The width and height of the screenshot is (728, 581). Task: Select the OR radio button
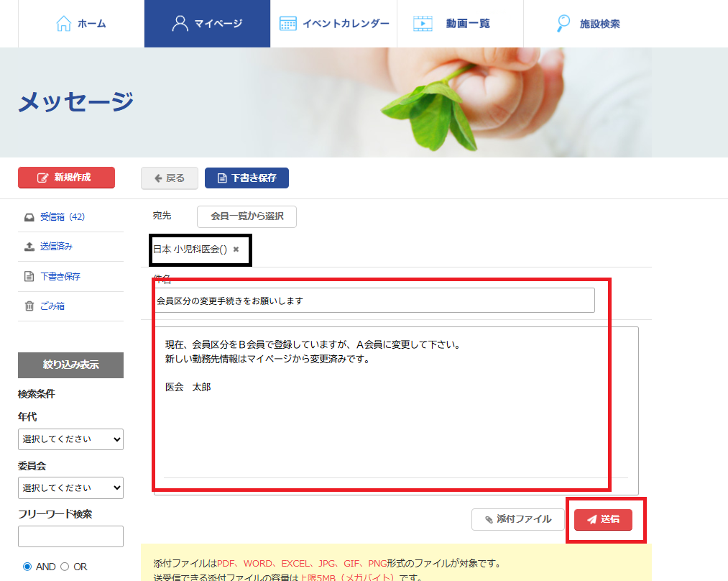(x=65, y=567)
